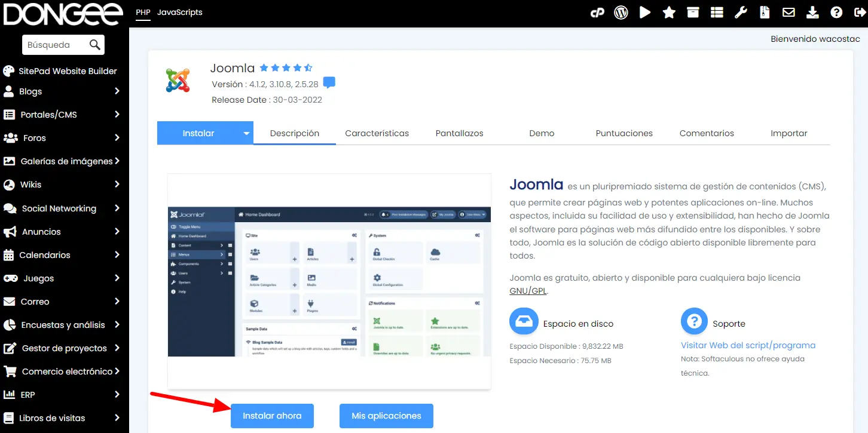868x433 pixels.
Task: Open the Importar tab
Action: 789,133
